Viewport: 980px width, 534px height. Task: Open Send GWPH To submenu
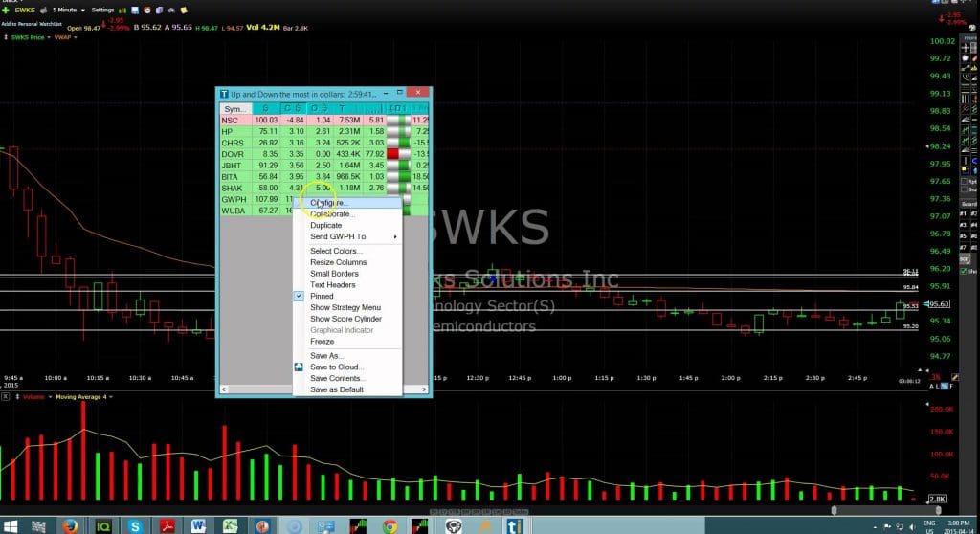click(347, 236)
